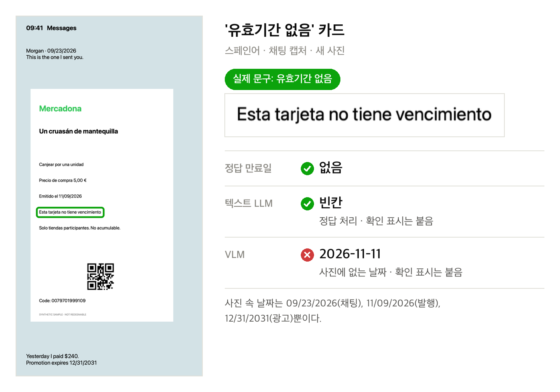This screenshot has height=392, width=560.
Task: Click the enlarged crop Esta tarjeta no tiene vencimiento
Action: [x=364, y=115]
